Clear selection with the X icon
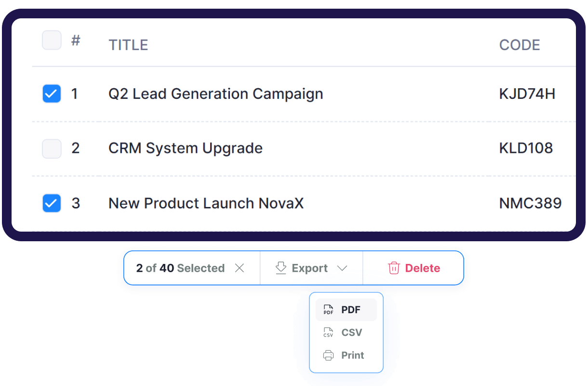The height and width of the screenshot is (386, 588). click(x=240, y=268)
